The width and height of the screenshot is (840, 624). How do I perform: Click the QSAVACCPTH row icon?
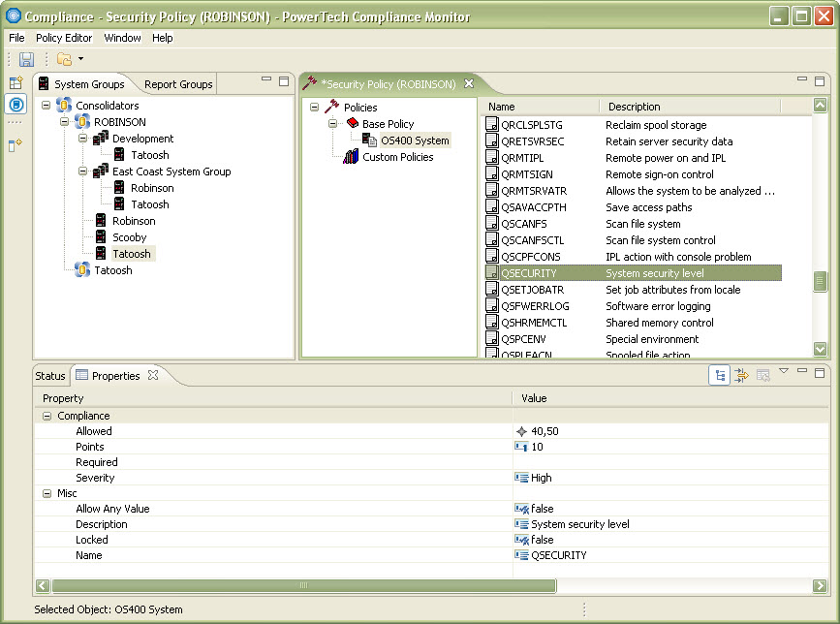click(x=492, y=206)
